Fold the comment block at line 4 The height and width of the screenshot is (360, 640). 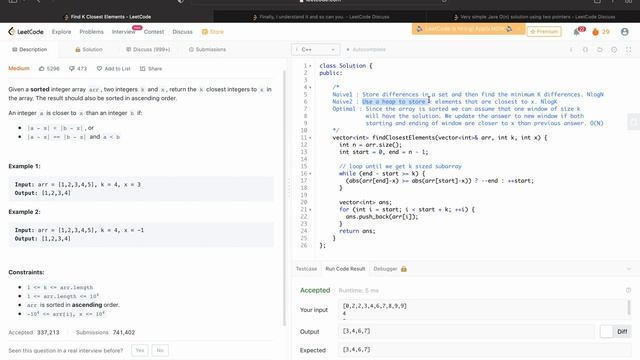click(310, 87)
